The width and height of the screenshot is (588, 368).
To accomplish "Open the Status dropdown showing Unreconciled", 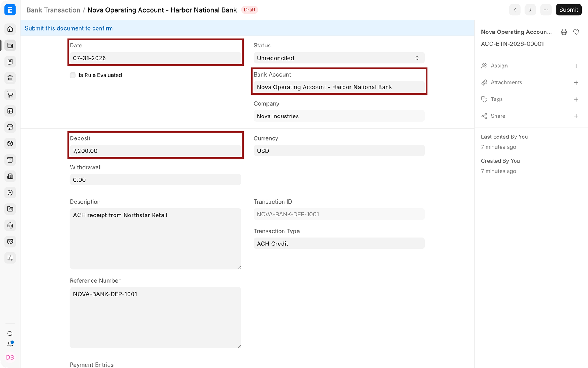I will click(x=339, y=58).
